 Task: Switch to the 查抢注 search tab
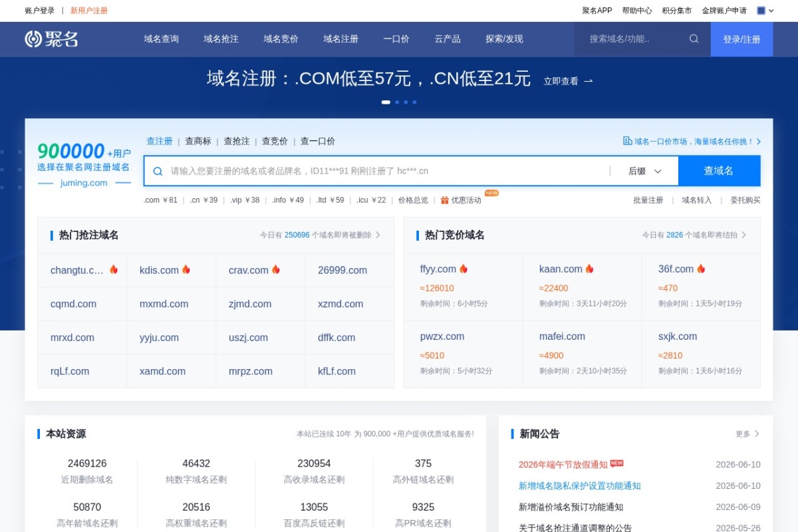[237, 141]
